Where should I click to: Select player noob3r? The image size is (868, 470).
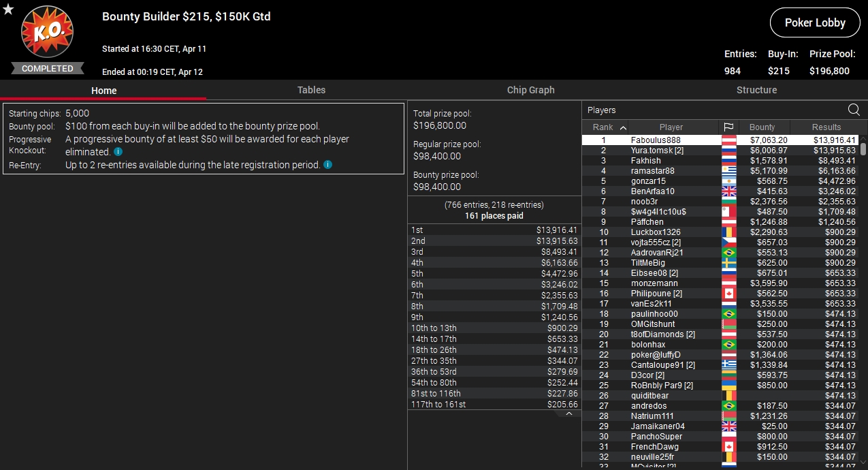click(x=720, y=202)
